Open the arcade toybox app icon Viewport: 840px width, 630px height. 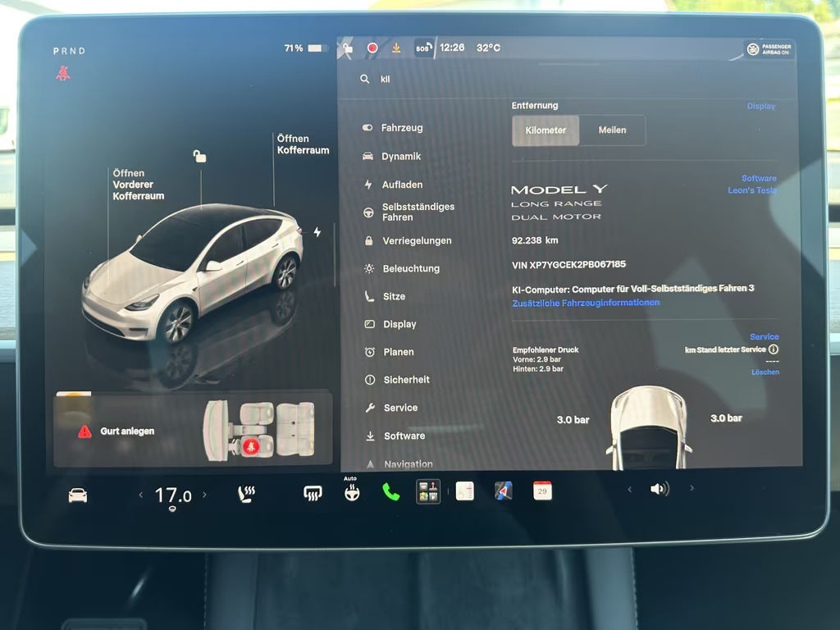tap(428, 491)
